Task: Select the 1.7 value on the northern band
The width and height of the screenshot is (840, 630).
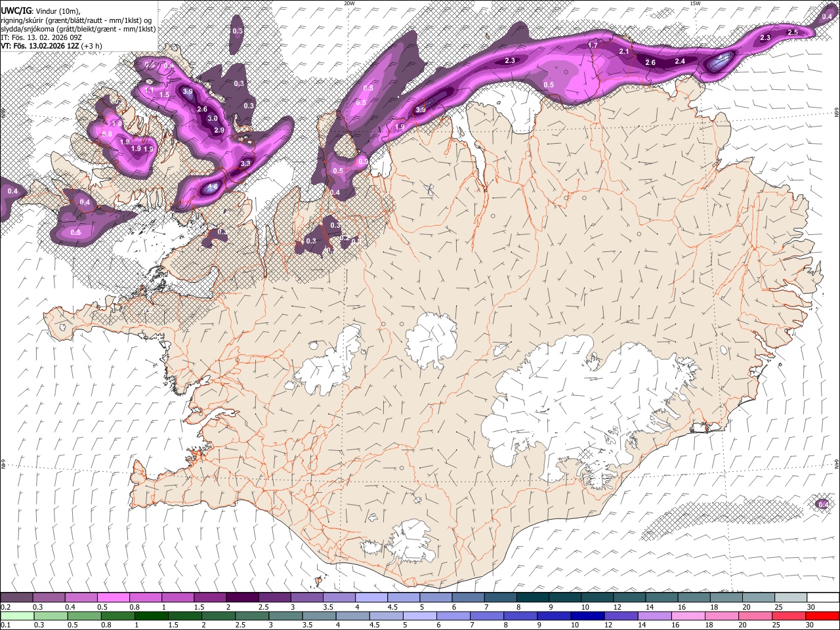Action: point(593,45)
